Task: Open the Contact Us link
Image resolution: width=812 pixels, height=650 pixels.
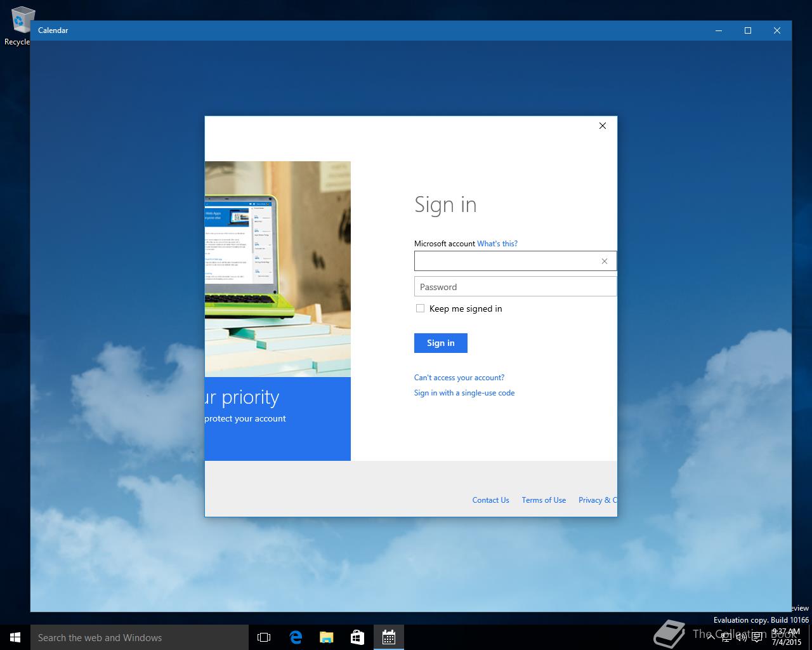Action: point(490,500)
